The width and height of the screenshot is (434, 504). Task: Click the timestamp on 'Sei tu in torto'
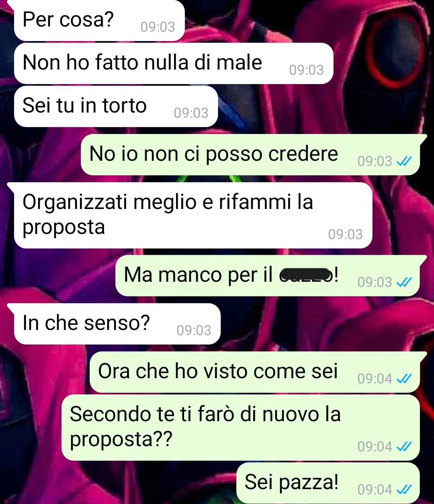click(x=191, y=113)
